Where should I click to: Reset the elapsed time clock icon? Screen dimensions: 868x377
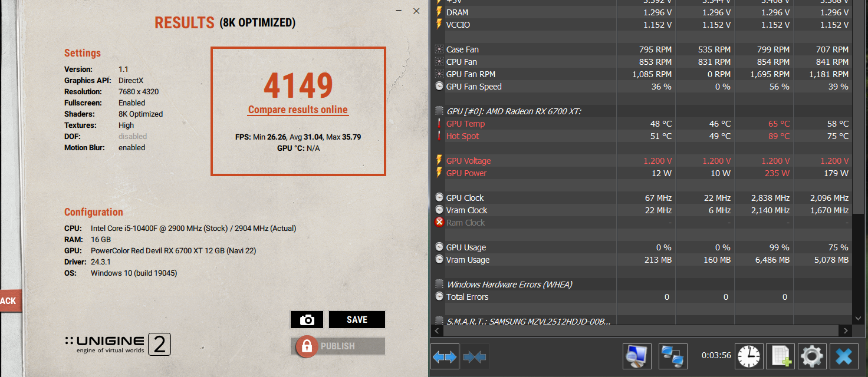(x=749, y=356)
